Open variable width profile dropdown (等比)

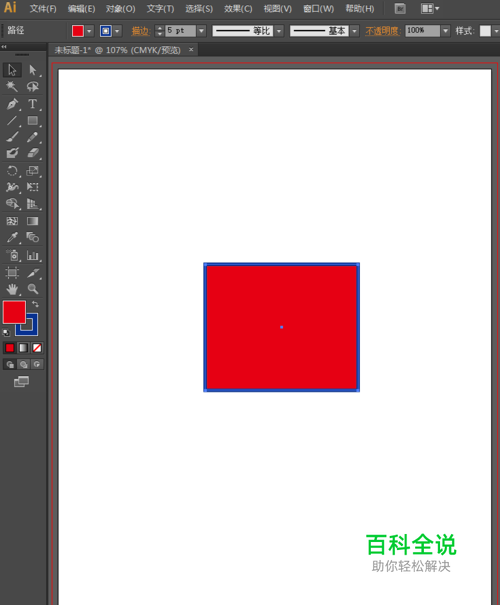click(279, 31)
